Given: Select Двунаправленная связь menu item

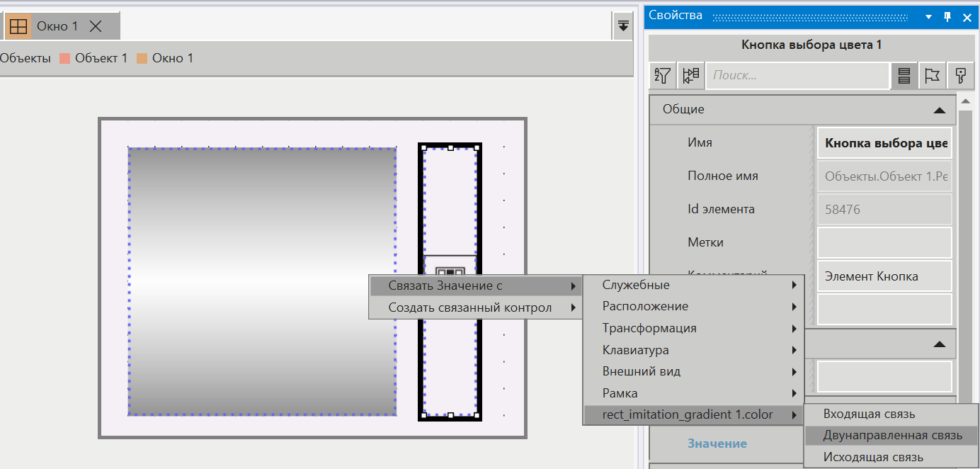Looking at the screenshot, I should pyautogui.click(x=891, y=436).
